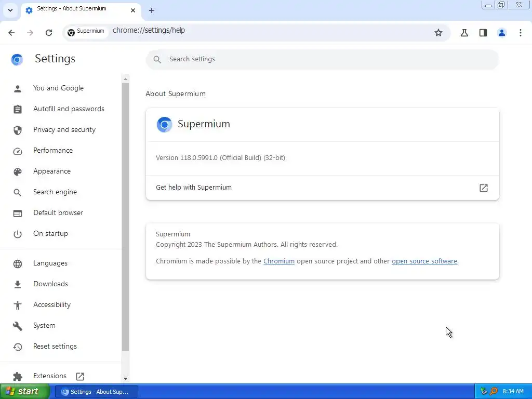Click the puzzle piece icon beside Extensions
This screenshot has width=532, height=399.
(18, 377)
